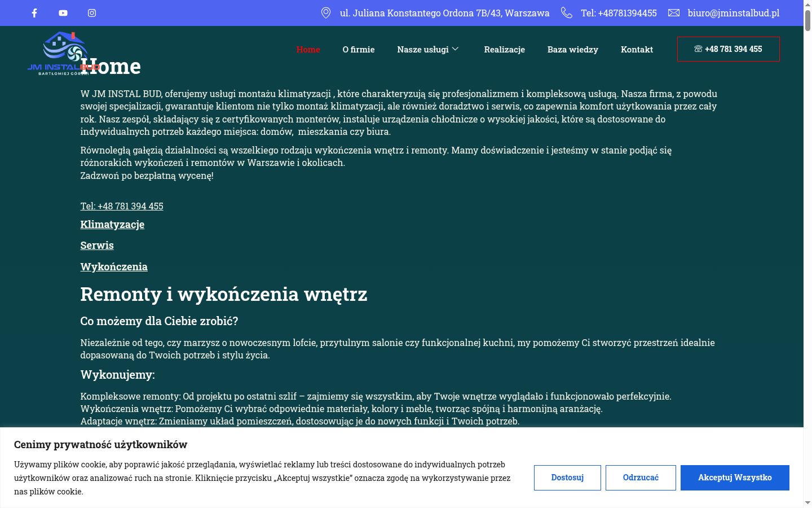812x508 pixels.
Task: Click the Dostosuj cookie button
Action: (x=567, y=478)
